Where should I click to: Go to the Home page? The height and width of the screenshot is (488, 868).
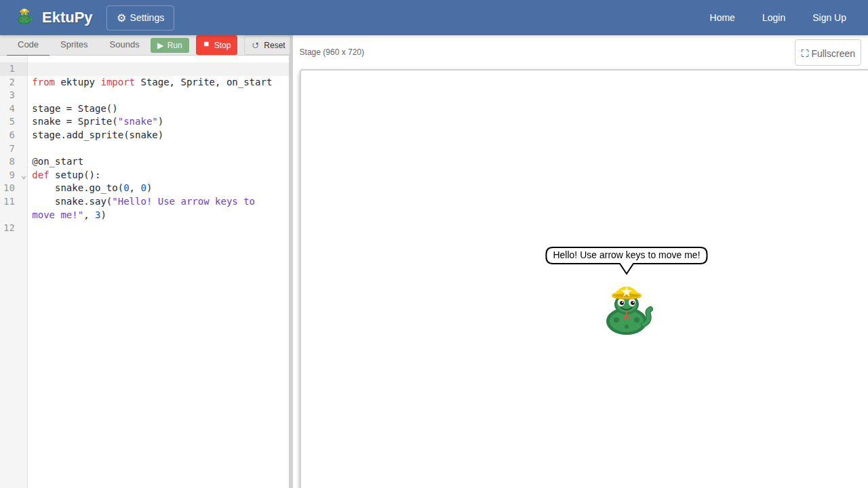722,18
